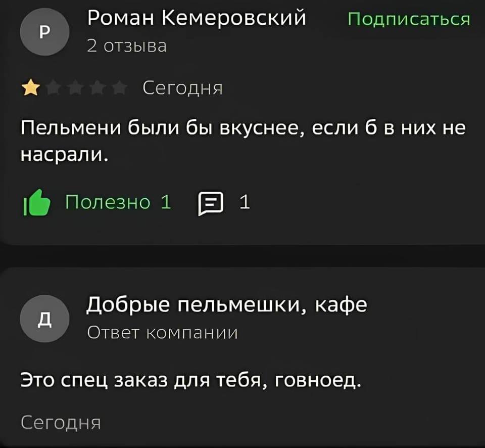Click the middle star of the rating

pyautogui.click(x=75, y=87)
